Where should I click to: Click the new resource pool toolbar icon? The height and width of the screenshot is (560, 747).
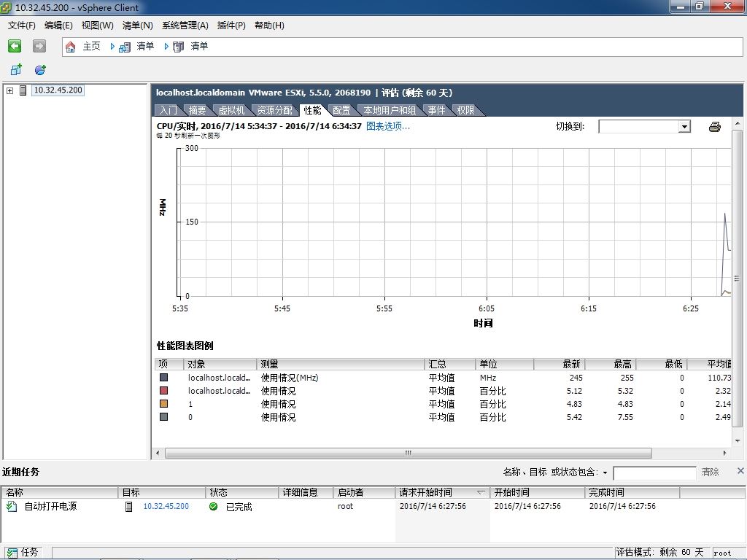[41, 70]
